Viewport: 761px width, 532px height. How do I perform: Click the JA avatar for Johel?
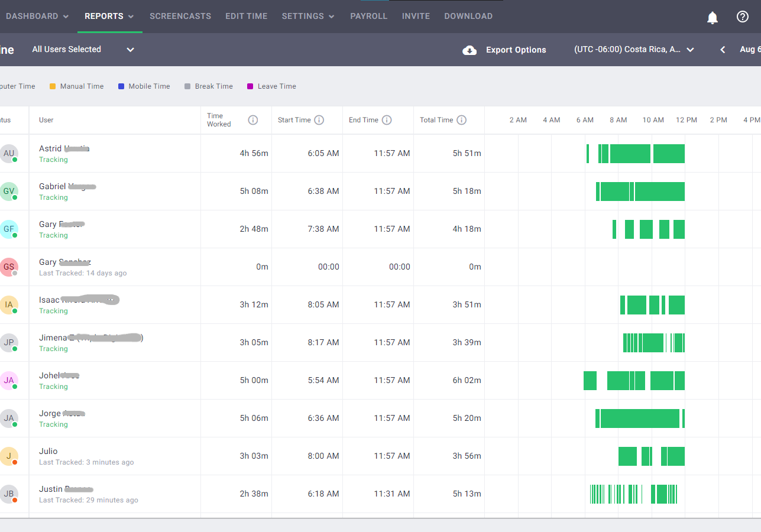pos(9,381)
